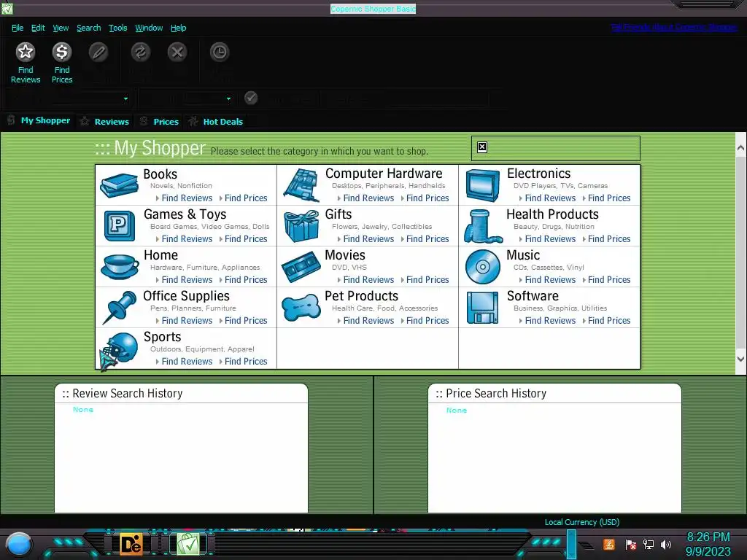Switch to the My Shopper tab

(39, 120)
